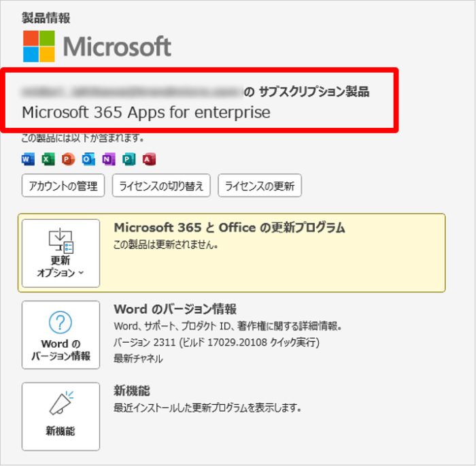Click the Microsoft 365 Apps for enterprise text

146,112
